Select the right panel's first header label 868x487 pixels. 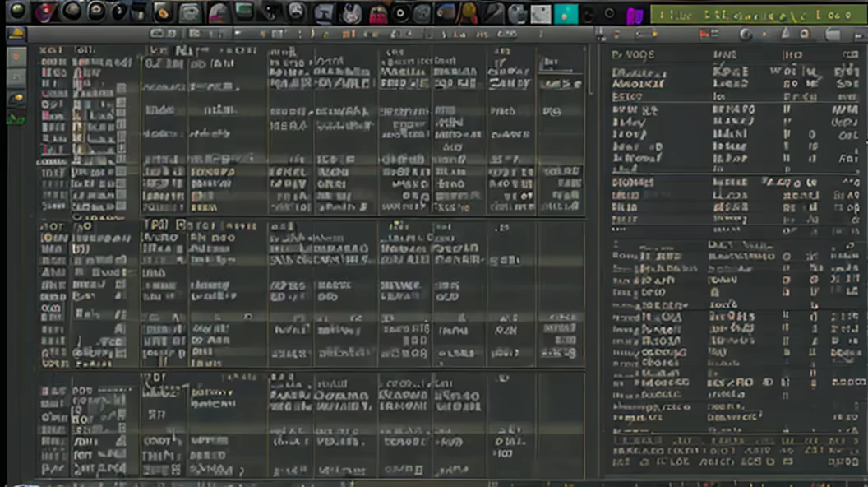tap(634, 54)
